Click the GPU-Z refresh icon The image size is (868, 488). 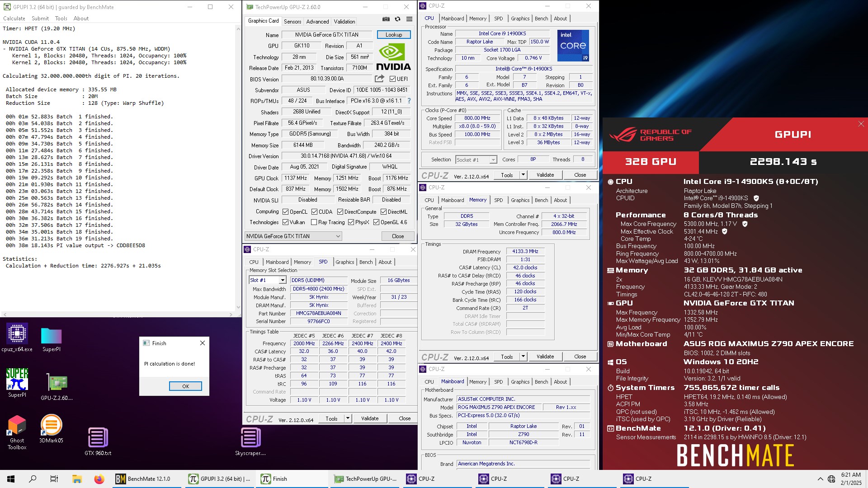click(x=397, y=19)
